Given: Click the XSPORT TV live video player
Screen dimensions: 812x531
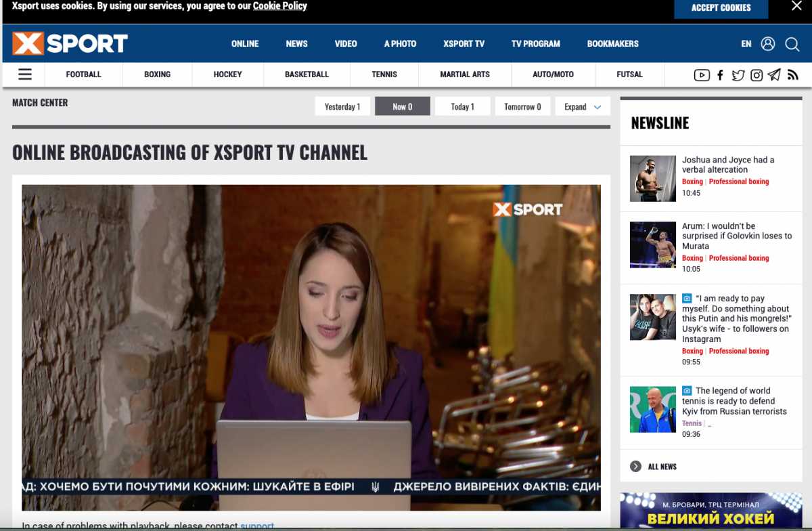Looking at the screenshot, I should [x=311, y=347].
